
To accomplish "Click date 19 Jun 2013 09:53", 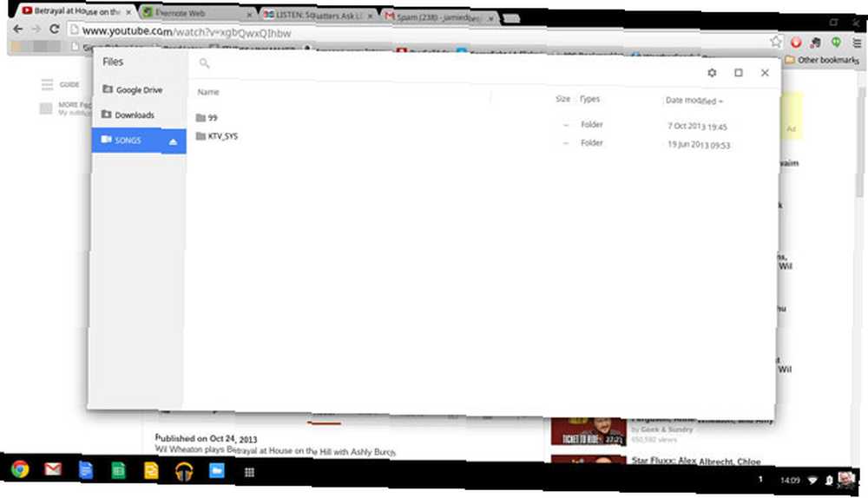I will (699, 145).
